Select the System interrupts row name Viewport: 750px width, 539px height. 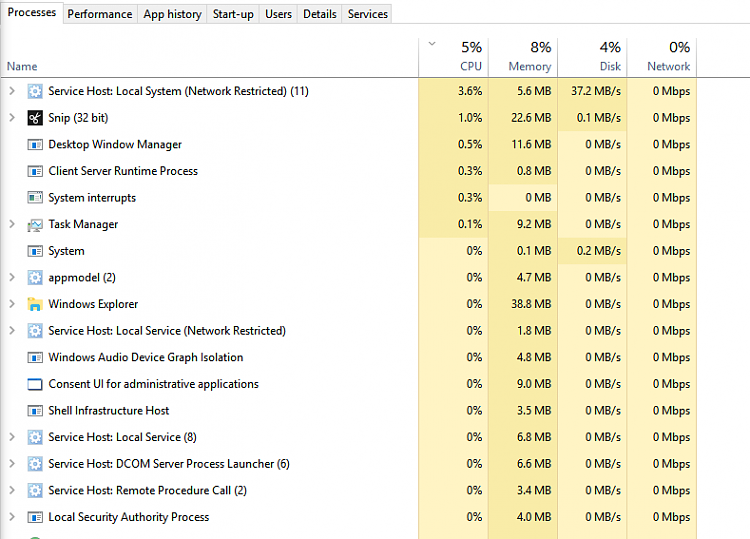pos(92,198)
